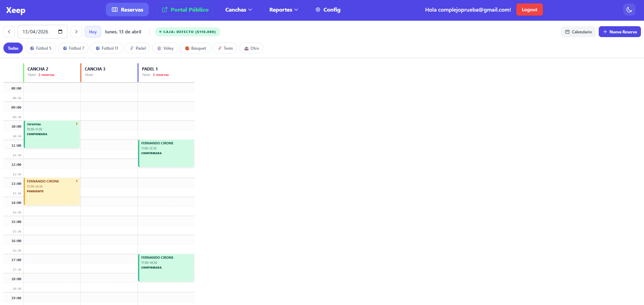Click the date field 13/04/2026
This screenshot has height=305, width=644.
[x=43, y=32]
